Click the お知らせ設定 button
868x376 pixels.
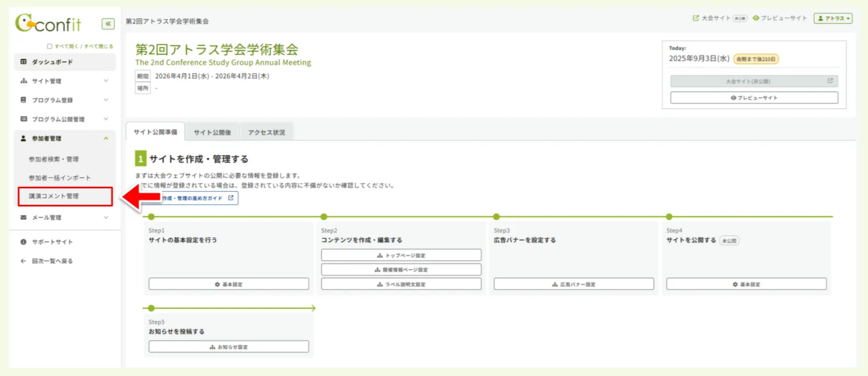point(228,346)
